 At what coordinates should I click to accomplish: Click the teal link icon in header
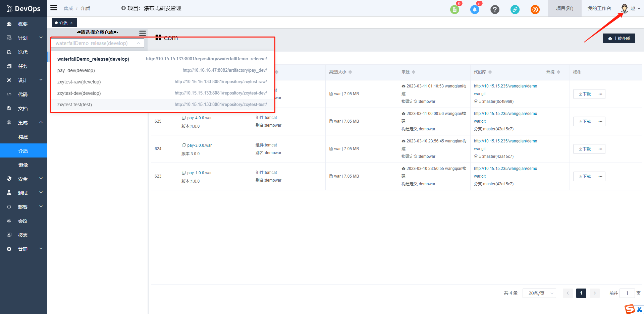point(515,9)
